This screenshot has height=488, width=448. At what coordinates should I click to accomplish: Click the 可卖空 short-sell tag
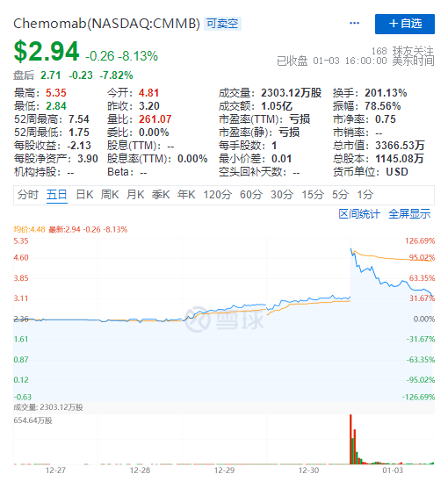222,24
